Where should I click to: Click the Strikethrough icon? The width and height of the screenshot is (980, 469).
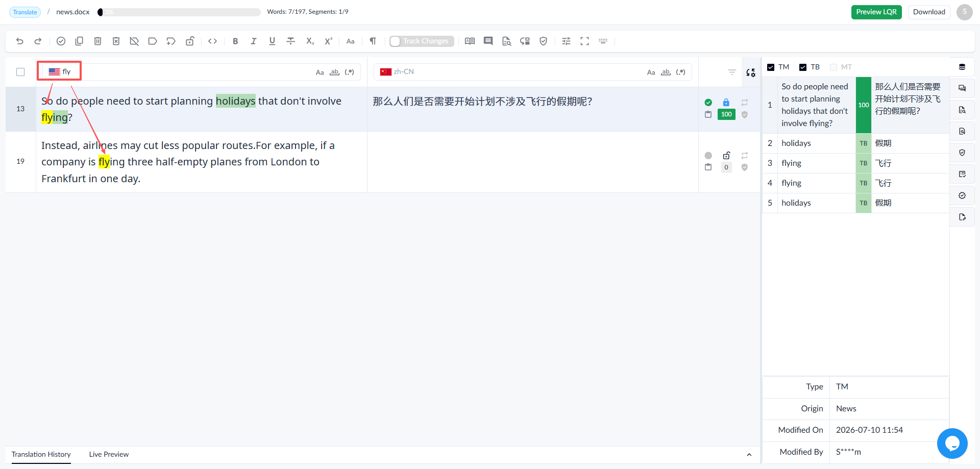click(x=290, y=41)
